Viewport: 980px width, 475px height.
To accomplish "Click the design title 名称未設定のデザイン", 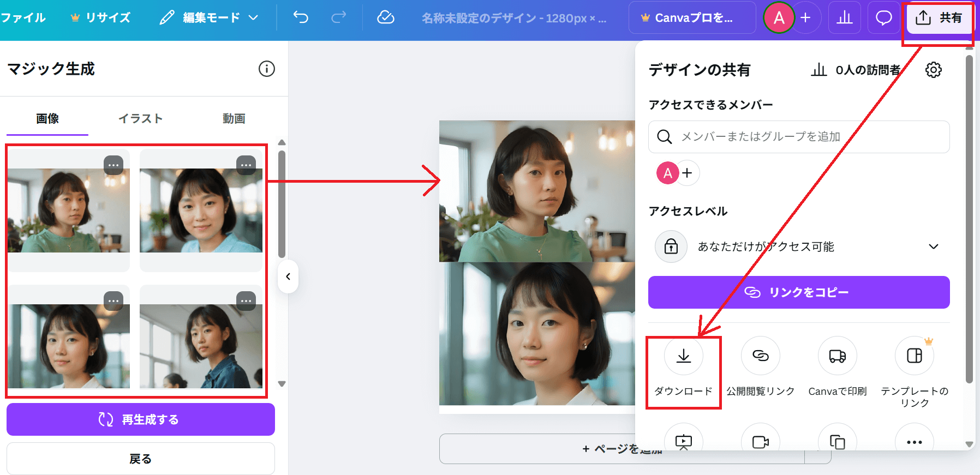I will [513, 18].
